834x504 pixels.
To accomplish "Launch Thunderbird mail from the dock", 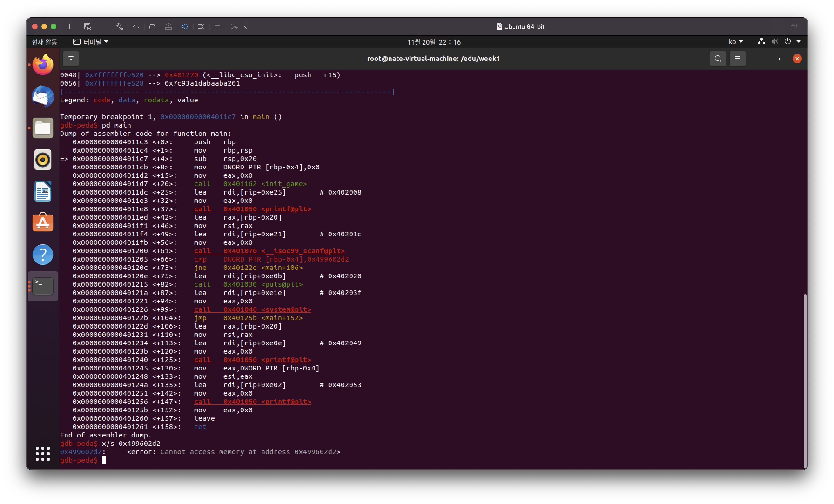I will click(x=43, y=96).
